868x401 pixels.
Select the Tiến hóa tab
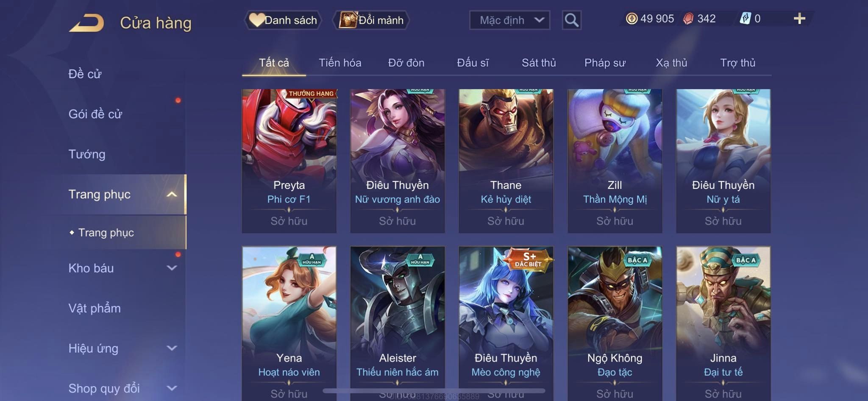[x=340, y=63]
